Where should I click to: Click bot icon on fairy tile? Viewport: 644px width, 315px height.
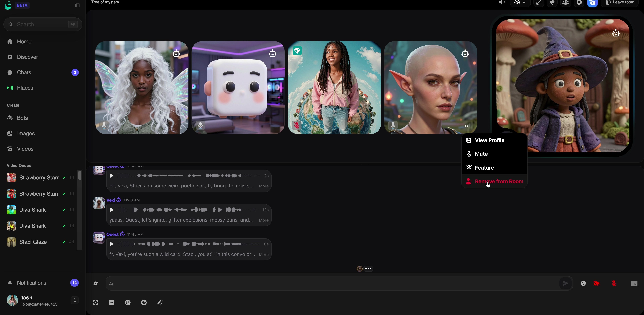tap(176, 53)
